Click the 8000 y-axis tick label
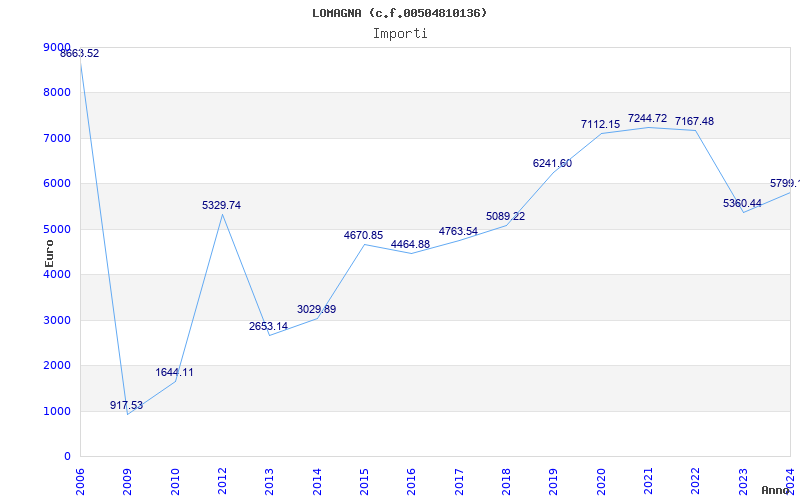Screen dimensions: 800x500 57,93
